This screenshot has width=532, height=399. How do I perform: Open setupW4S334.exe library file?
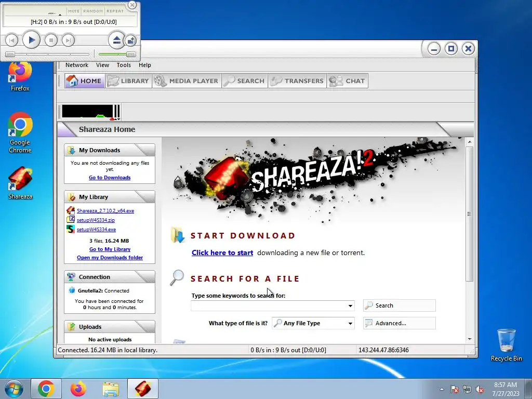tap(96, 230)
